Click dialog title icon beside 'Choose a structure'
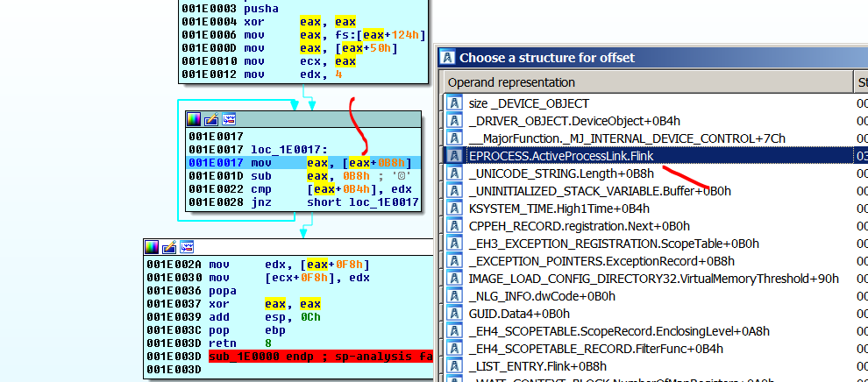The width and height of the screenshot is (868, 382). 448,58
